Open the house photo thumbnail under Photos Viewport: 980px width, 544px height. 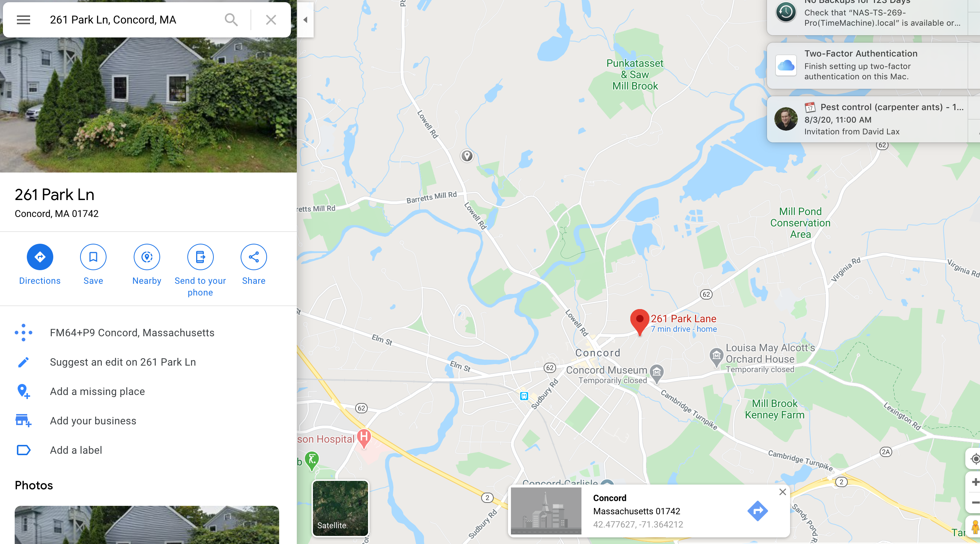pyautogui.click(x=147, y=525)
